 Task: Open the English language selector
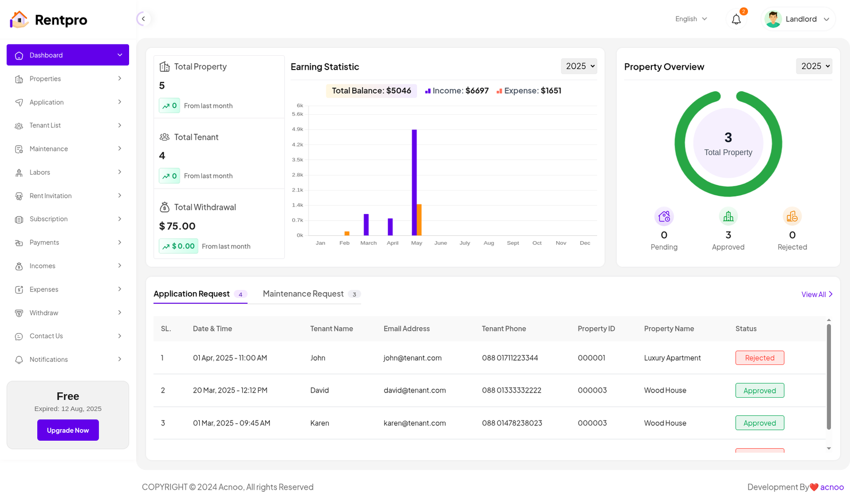point(691,19)
